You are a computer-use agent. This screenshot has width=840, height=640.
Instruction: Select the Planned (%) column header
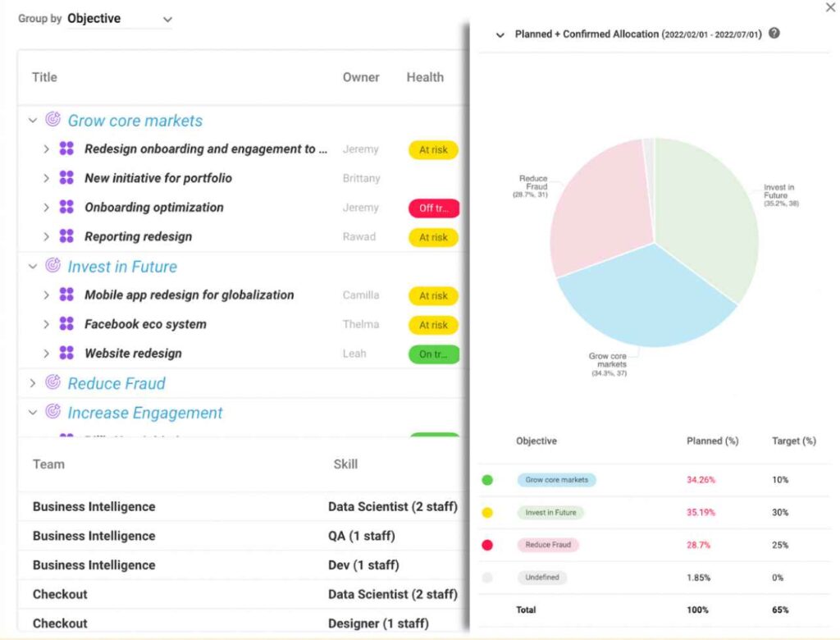[x=713, y=441]
